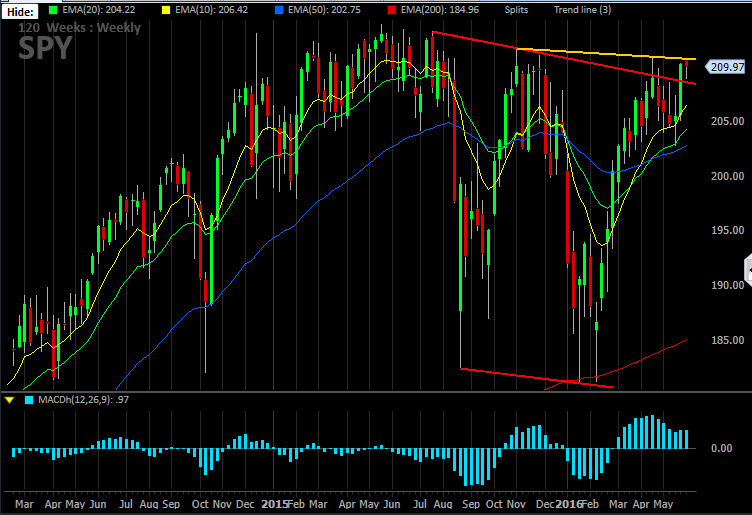This screenshot has width=752, height=515.
Task: Click the 185.00 price axis label
Action: click(x=728, y=340)
